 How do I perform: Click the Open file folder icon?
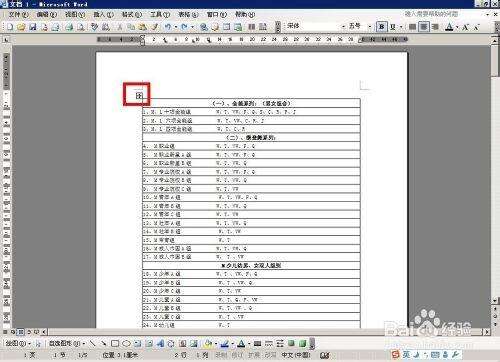coord(21,27)
